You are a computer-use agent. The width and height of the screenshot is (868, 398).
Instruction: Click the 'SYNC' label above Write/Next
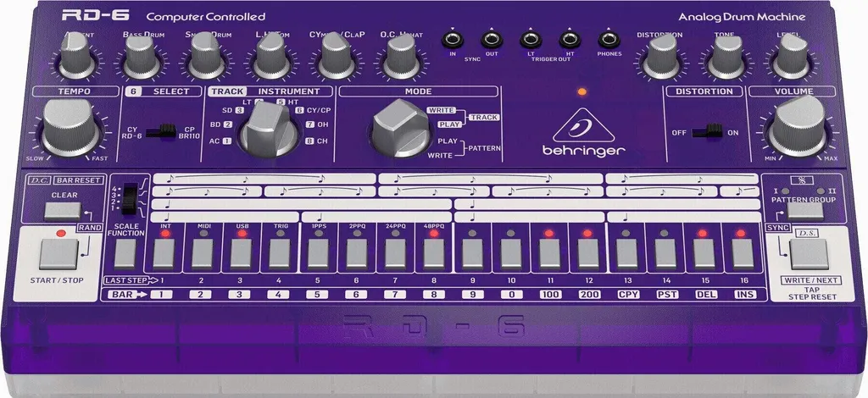pos(777,228)
